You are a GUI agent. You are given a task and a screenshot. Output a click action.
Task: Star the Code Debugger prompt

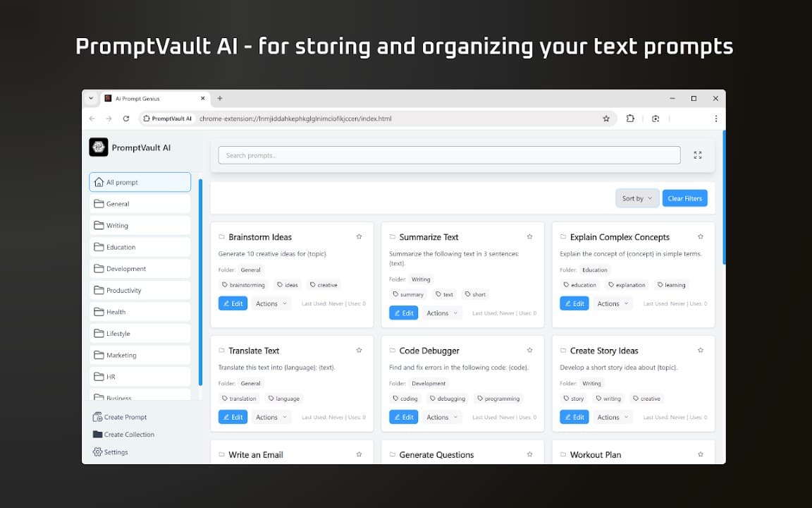[530, 351]
